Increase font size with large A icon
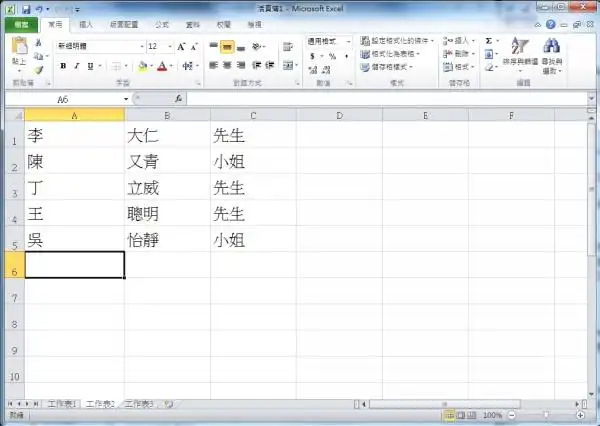 point(181,47)
